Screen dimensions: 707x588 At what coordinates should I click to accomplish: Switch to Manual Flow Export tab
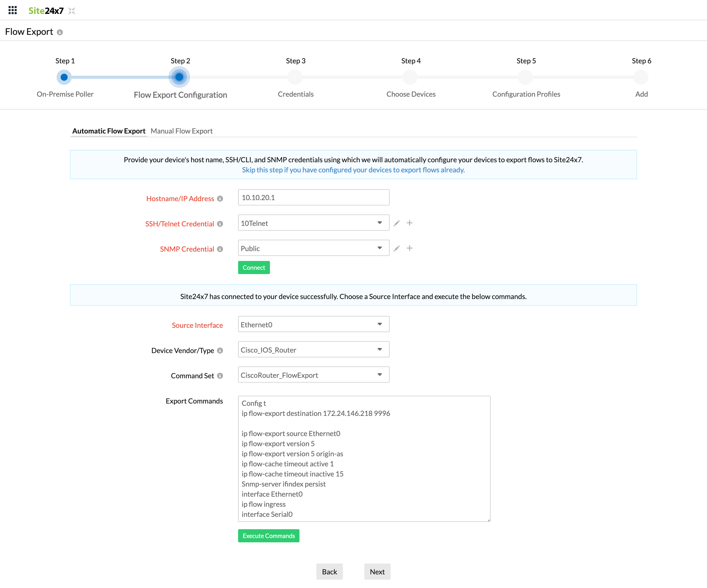(182, 130)
